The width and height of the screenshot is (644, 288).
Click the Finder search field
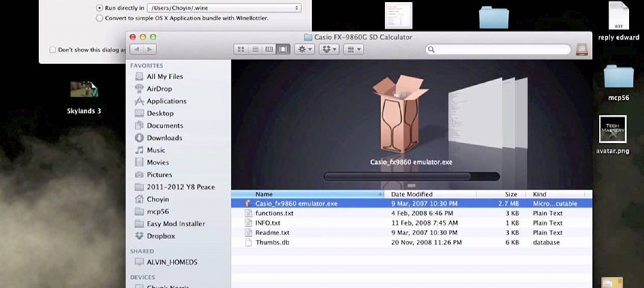498,49
